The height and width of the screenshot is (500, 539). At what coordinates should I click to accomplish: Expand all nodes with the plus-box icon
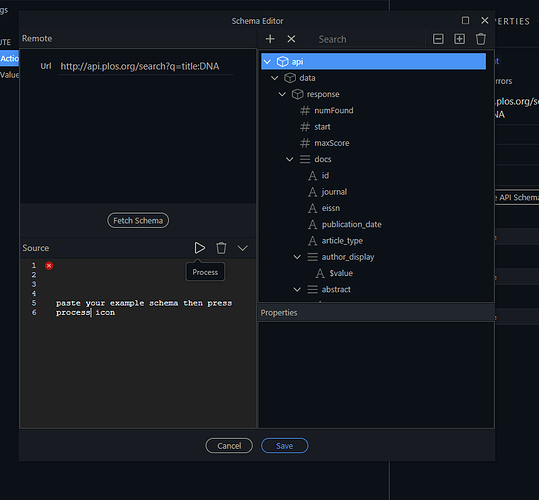click(x=459, y=39)
